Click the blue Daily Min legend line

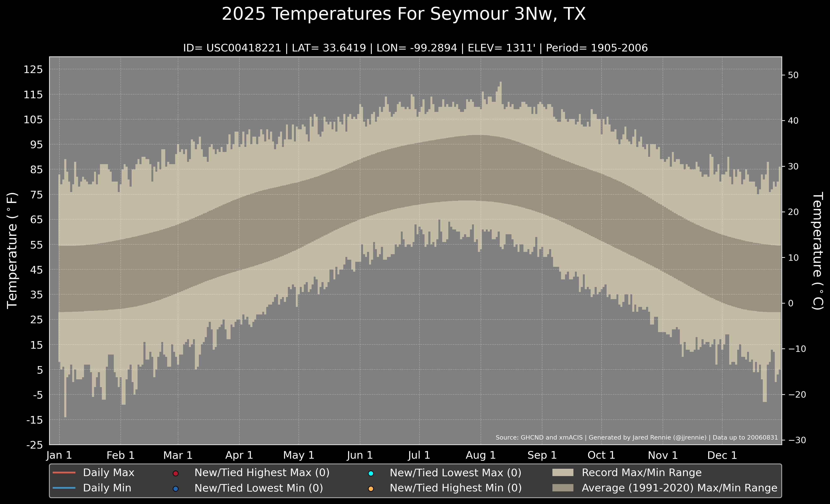click(x=64, y=487)
